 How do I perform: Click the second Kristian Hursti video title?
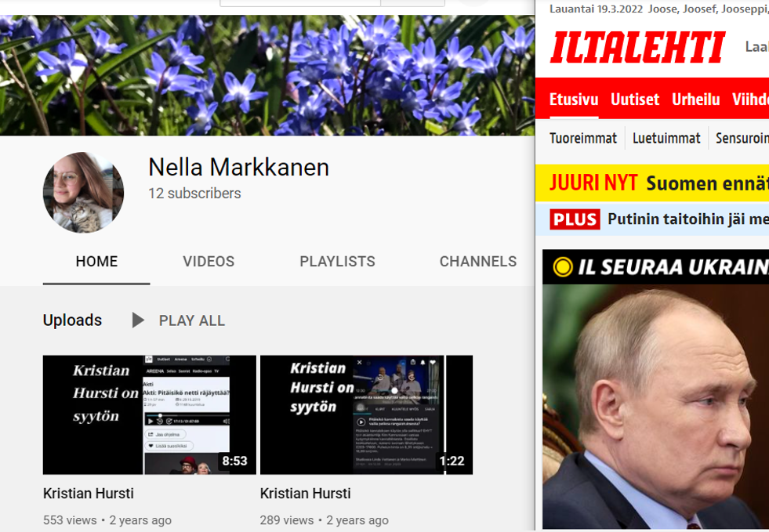click(x=306, y=494)
